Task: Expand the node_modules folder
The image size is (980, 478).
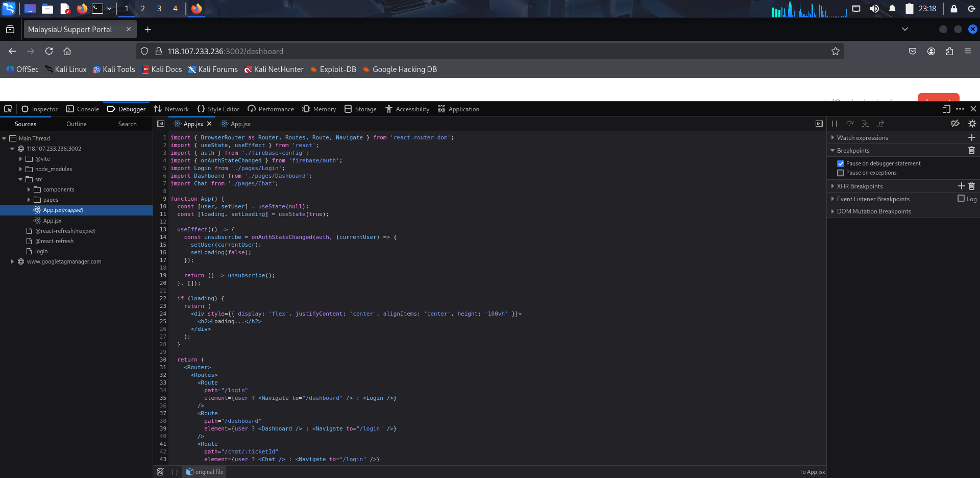Action: coord(20,169)
